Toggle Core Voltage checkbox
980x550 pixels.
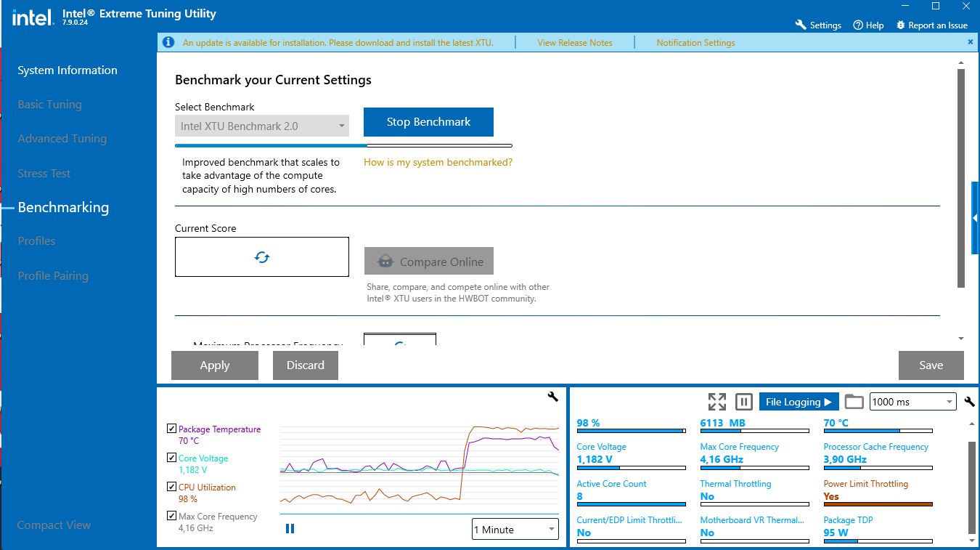[x=171, y=458]
